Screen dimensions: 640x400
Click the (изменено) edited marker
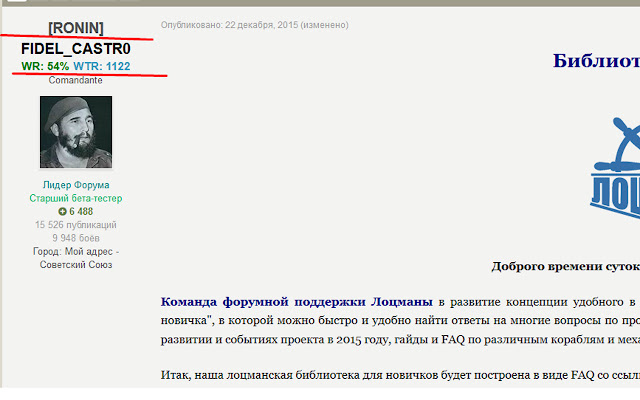click(x=324, y=25)
